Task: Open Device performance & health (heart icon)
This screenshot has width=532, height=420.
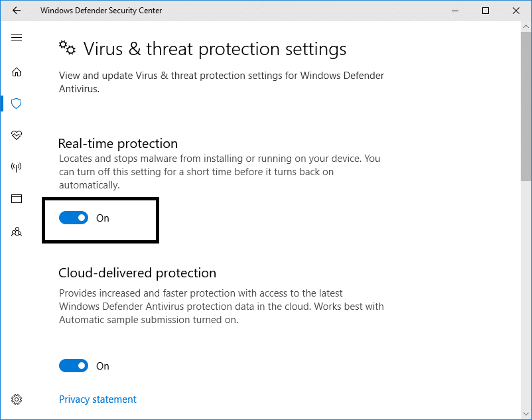Action: click(16, 135)
